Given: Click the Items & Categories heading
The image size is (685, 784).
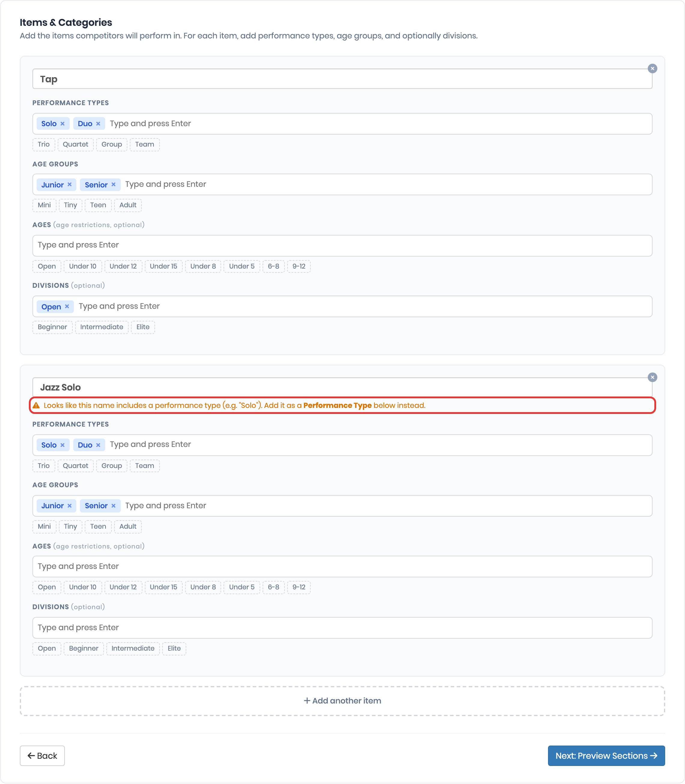Looking at the screenshot, I should [66, 23].
